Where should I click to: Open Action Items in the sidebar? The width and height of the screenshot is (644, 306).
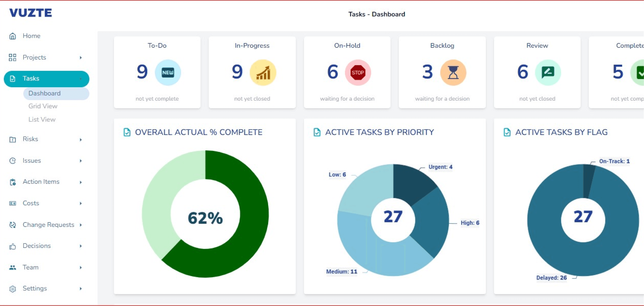41,181
